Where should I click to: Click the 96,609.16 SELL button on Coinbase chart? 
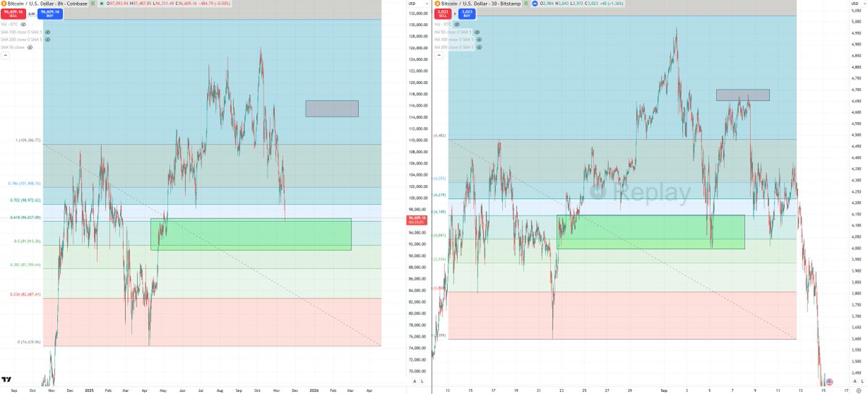pos(13,14)
